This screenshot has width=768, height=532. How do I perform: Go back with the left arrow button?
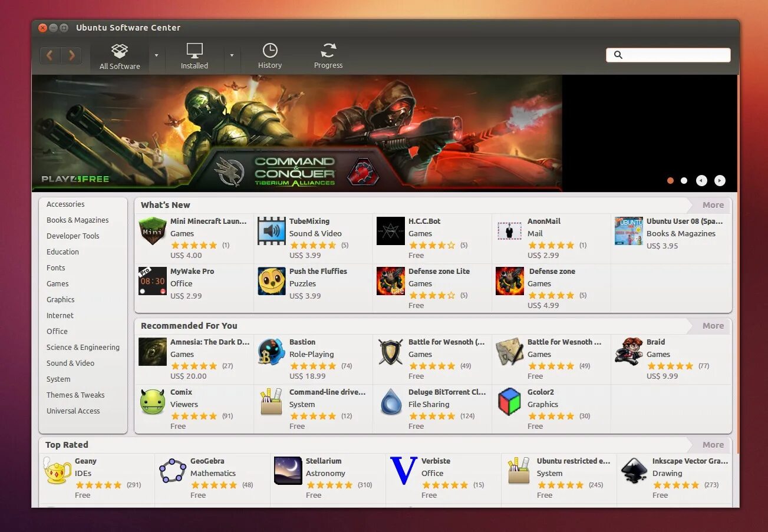(x=50, y=55)
